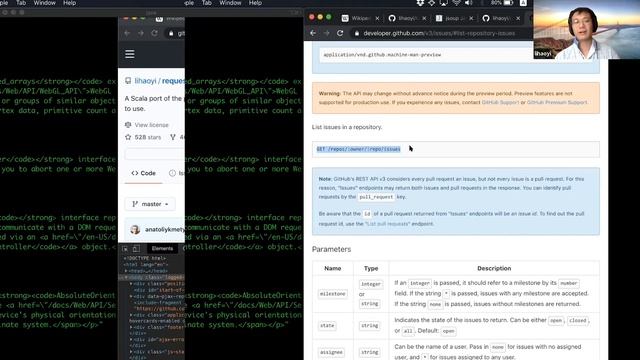Screen dimensions: 640x360
Task: Open the Wi-Fi menu in the menu bar
Action: click(x=456, y=3)
